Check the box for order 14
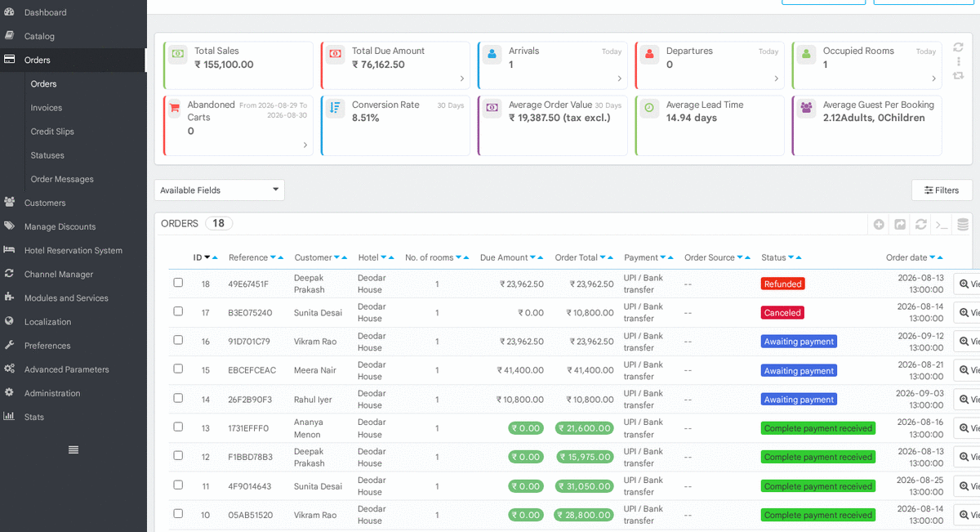 pos(178,398)
